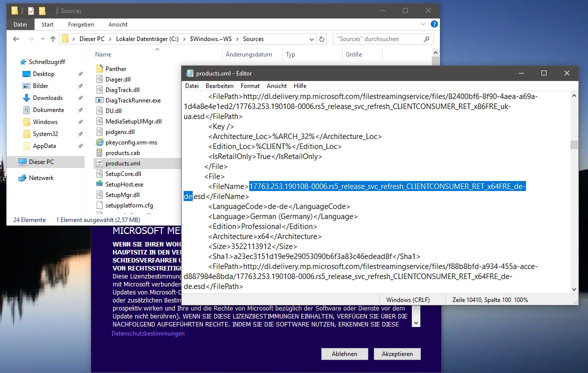
Task: Click the Bilder icon in sidebar
Action: 26,86
